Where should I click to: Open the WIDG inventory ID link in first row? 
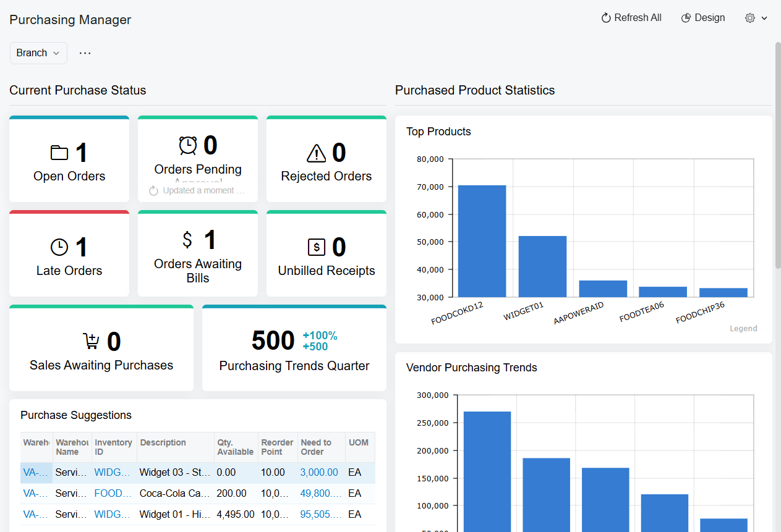pyautogui.click(x=113, y=472)
